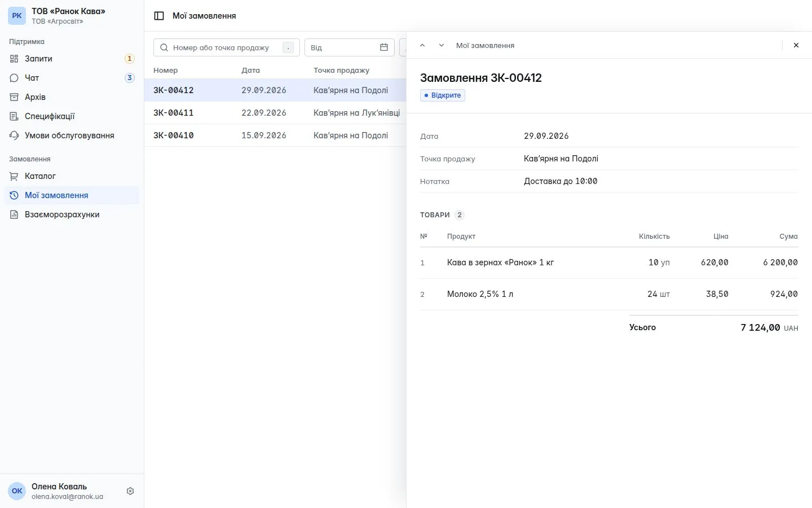The image size is (812, 508).
Task: Select order ЗК-00410 in the list
Action: pos(275,135)
